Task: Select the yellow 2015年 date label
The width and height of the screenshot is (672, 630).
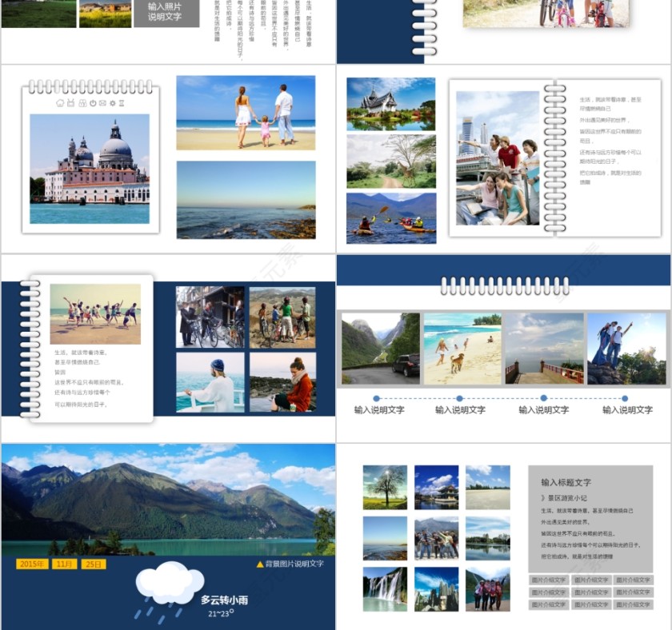Action: 31,564
